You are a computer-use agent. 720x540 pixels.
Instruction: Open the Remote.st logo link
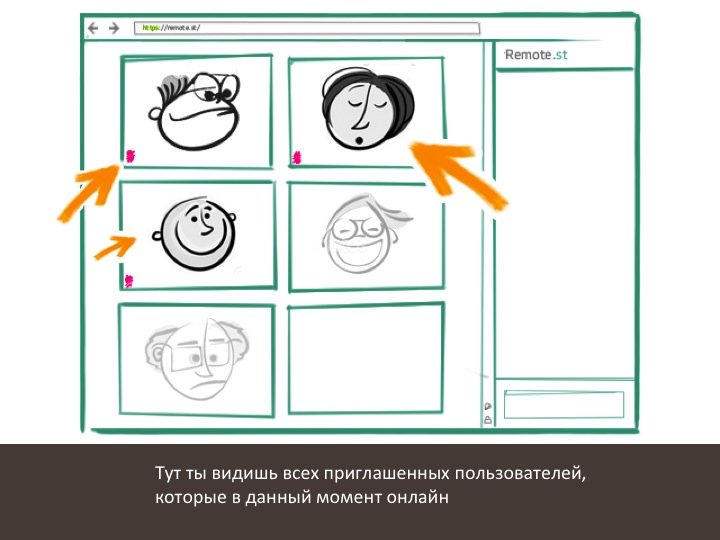coord(536,55)
